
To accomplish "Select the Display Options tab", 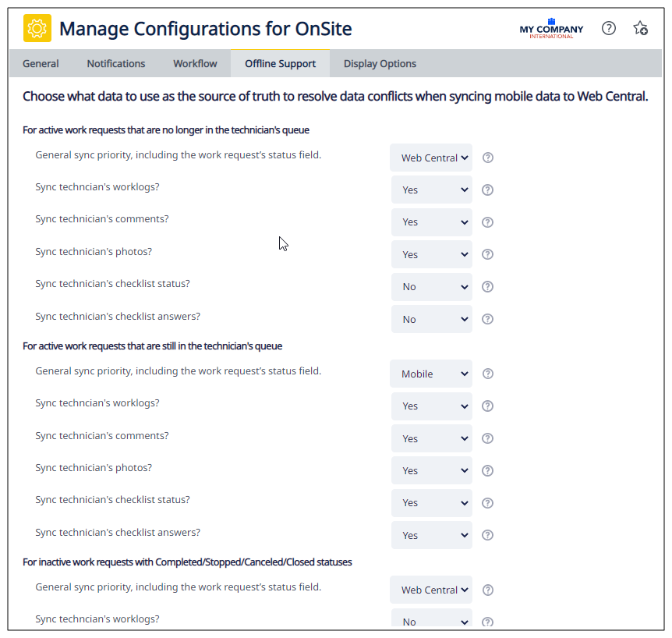I will click(x=380, y=64).
